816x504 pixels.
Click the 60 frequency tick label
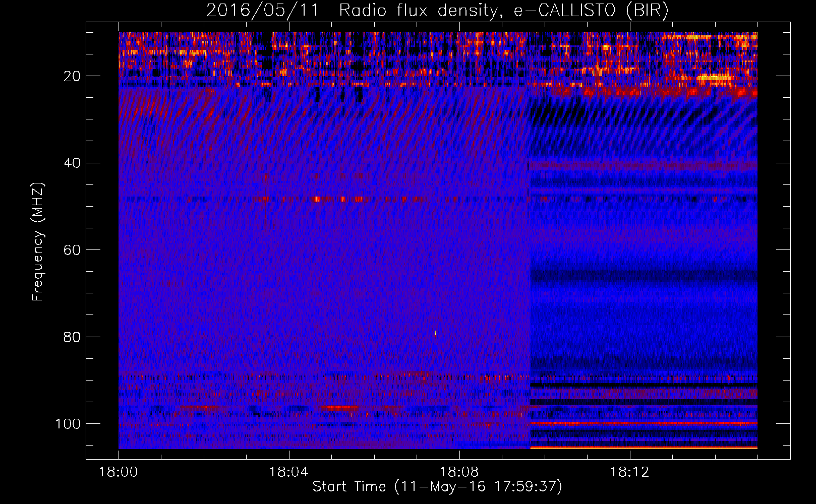coord(72,250)
